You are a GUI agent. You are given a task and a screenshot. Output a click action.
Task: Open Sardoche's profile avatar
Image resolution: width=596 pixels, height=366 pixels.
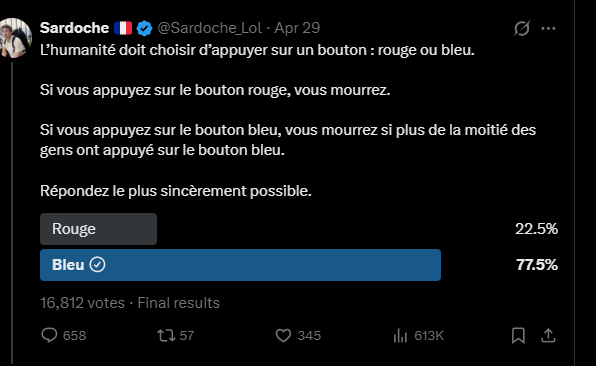pos(15,38)
